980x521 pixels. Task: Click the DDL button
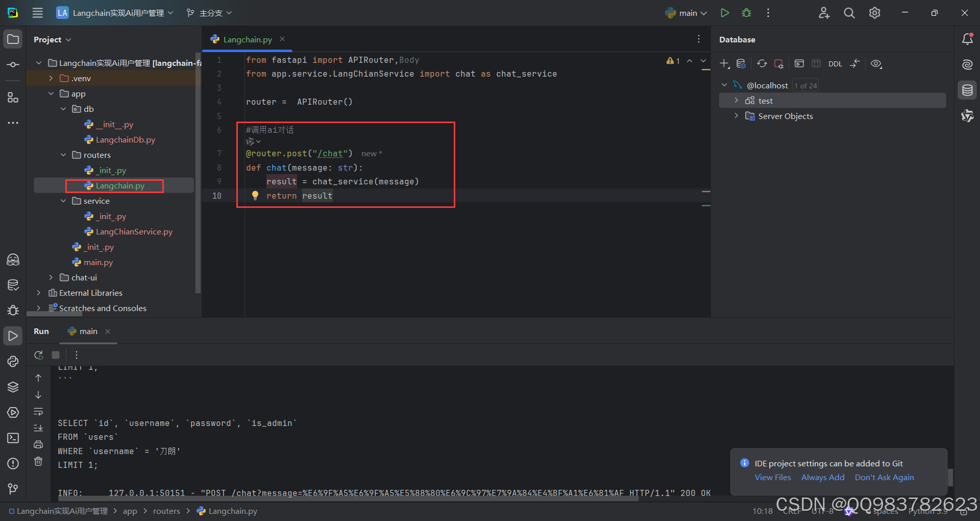point(835,64)
